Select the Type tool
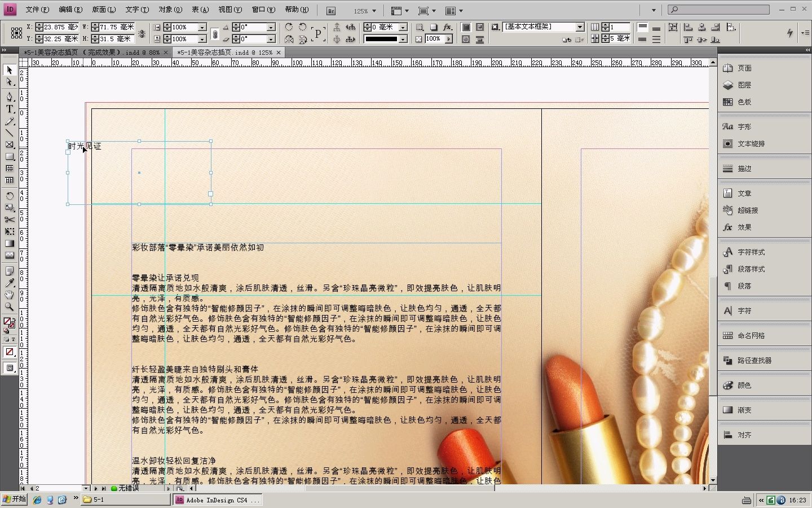Image resolution: width=812 pixels, height=508 pixels. 9,109
